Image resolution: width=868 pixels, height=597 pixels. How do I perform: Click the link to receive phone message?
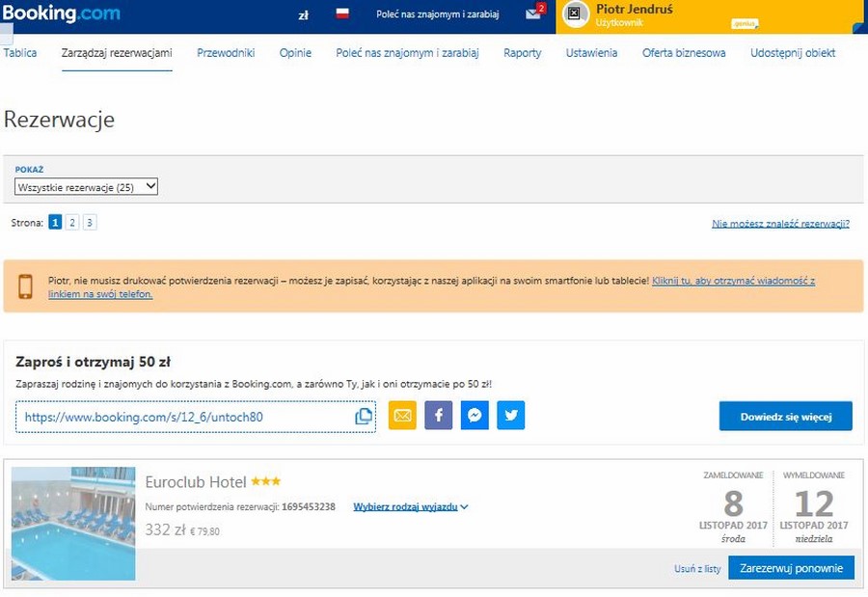(x=734, y=281)
